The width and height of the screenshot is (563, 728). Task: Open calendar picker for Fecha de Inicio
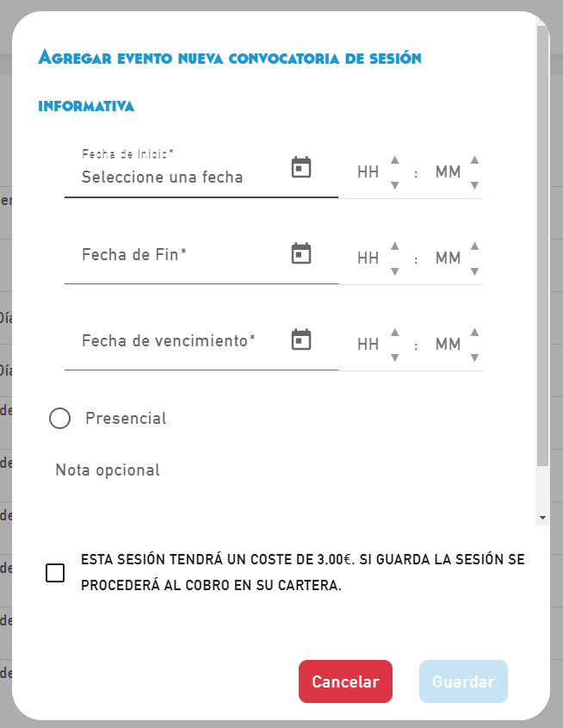coord(300,167)
